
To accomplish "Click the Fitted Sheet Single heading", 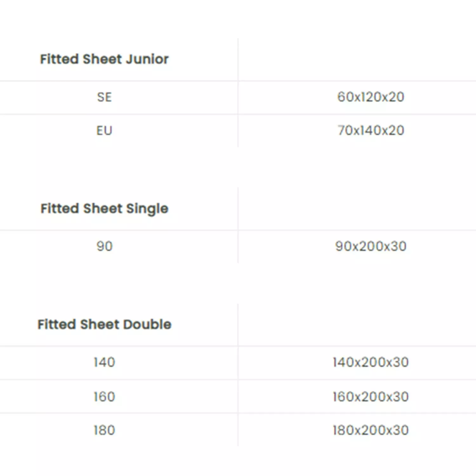I will point(104,208).
